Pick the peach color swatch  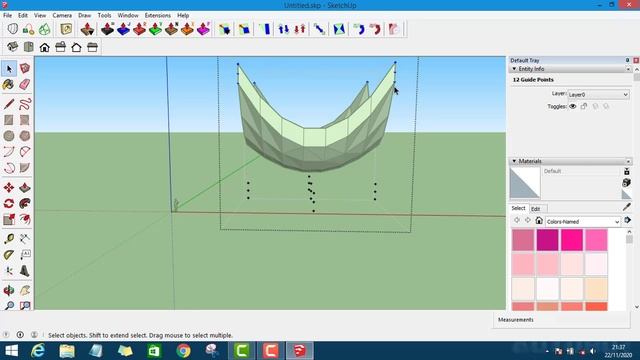point(596,289)
